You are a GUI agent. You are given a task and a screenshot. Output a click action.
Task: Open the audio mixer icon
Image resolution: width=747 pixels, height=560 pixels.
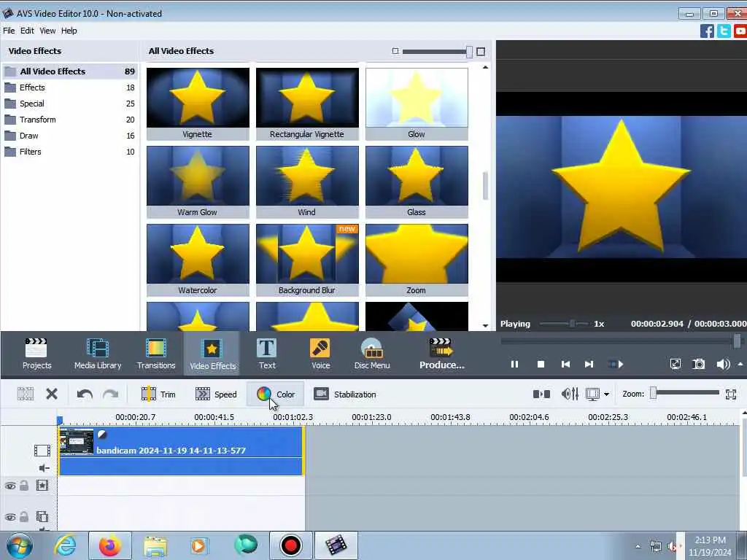570,394
